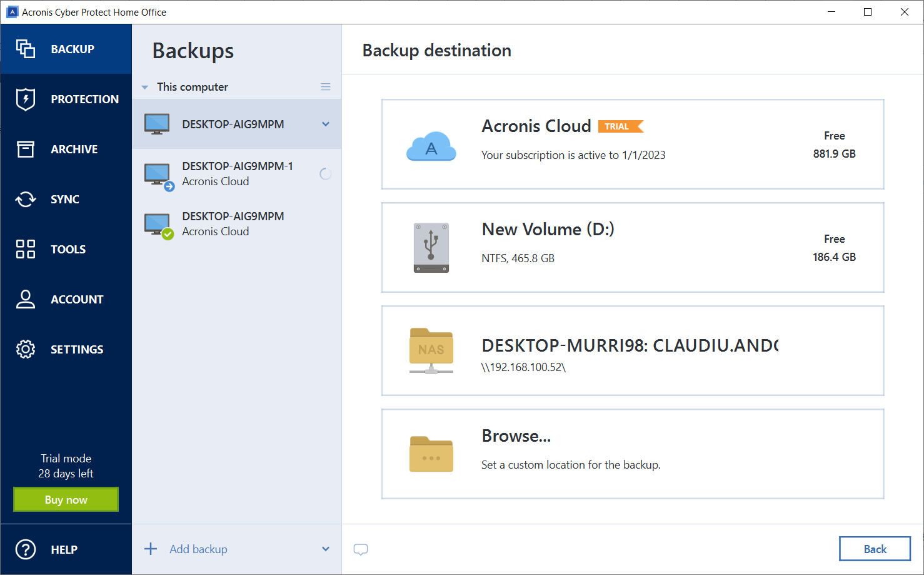
Task: Click the plus icon for Add backup
Action: [x=151, y=549]
